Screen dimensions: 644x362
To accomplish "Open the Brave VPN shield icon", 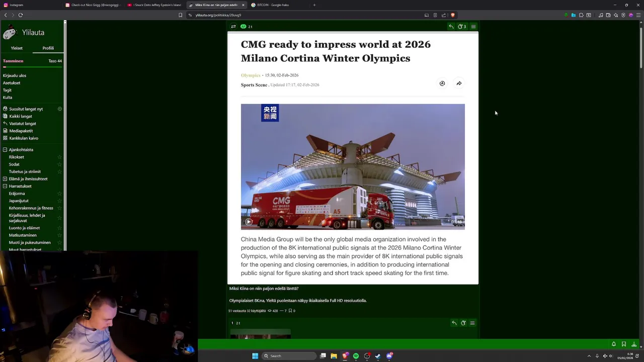I will 623,15.
